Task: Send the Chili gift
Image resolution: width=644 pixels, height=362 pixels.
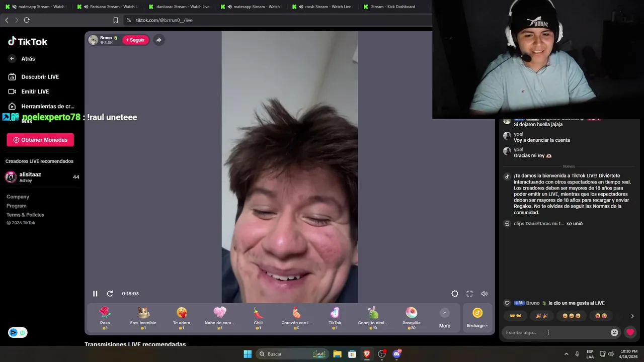Action: 258,318
